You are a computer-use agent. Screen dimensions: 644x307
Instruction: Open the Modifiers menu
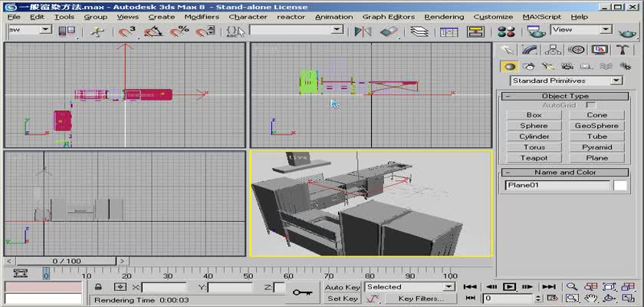[x=202, y=16]
